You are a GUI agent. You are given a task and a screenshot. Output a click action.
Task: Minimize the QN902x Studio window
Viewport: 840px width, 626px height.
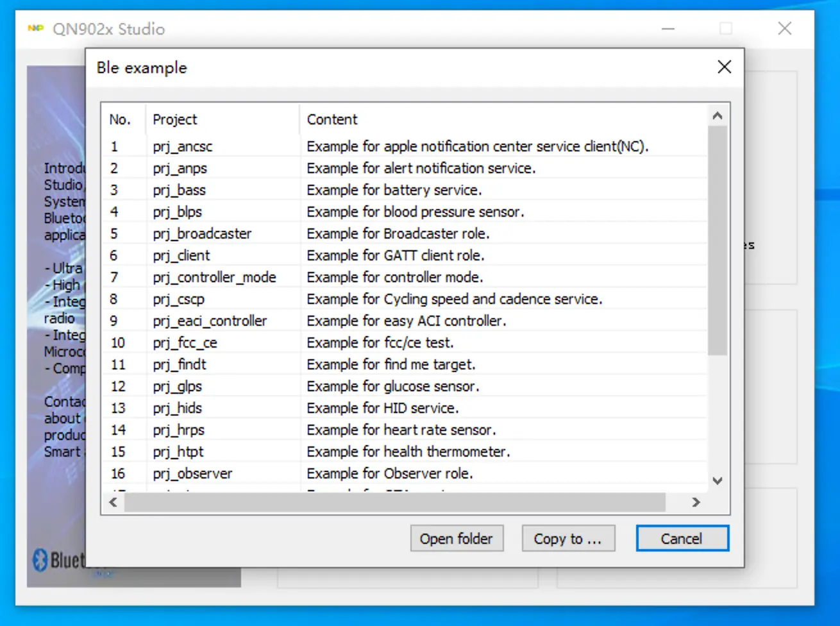tap(668, 28)
